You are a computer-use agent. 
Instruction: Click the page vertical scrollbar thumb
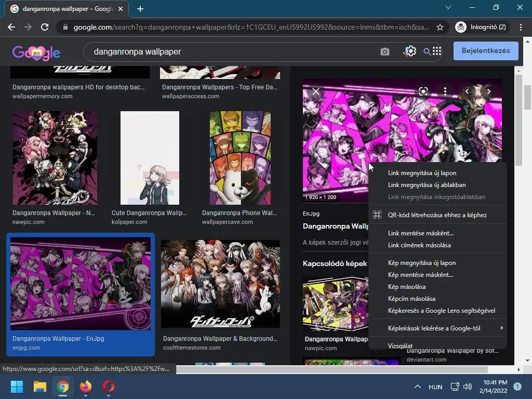tap(528, 97)
